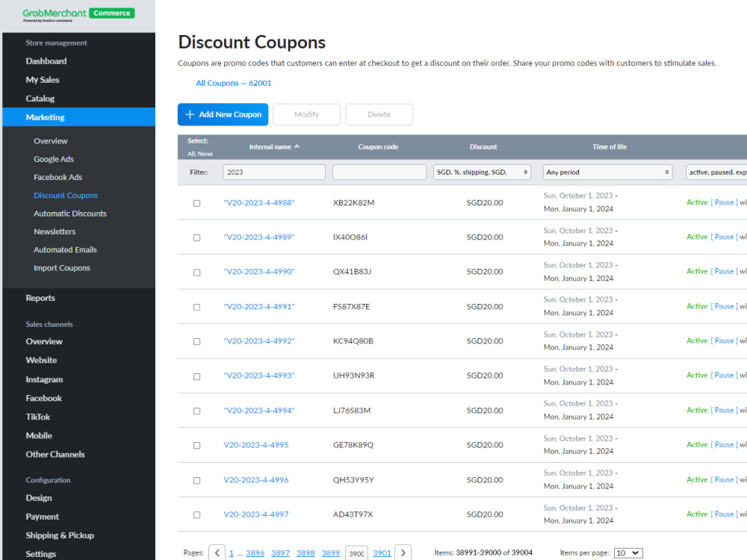Select checkbox for coupon V20-2023-4-4990
The image size is (747, 560).
coord(196,273)
